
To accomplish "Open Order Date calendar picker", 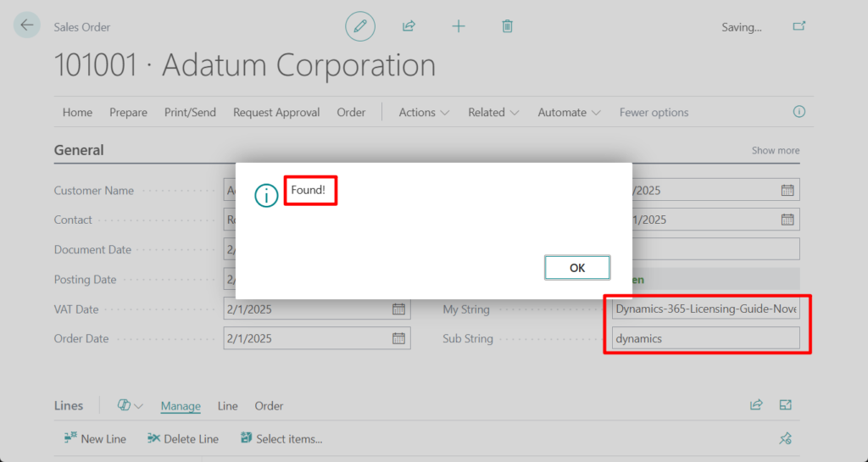I will (x=398, y=338).
